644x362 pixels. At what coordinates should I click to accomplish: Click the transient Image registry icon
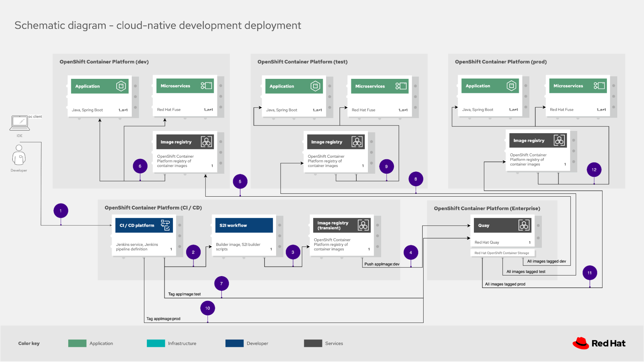(x=363, y=225)
